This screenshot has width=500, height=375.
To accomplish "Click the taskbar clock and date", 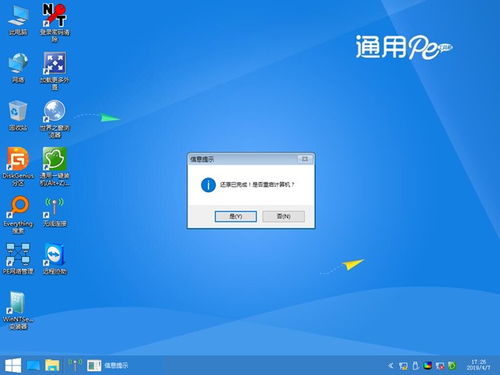I will (478, 365).
